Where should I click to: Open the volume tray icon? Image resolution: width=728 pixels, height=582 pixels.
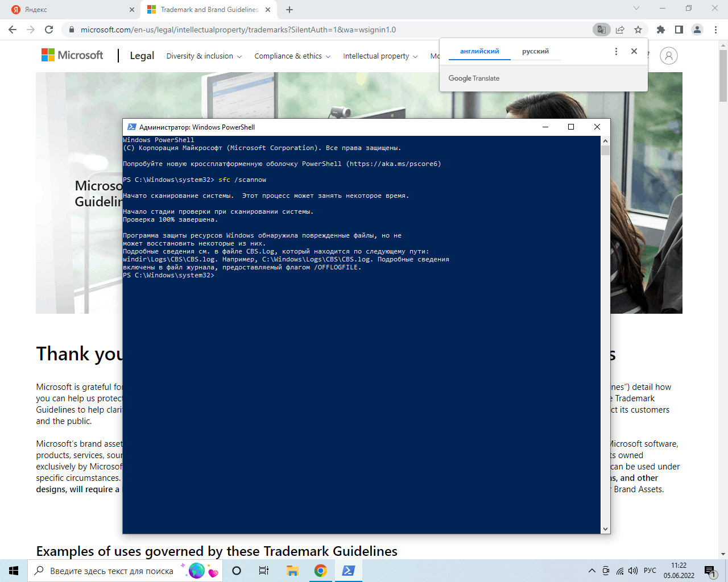[x=633, y=571]
